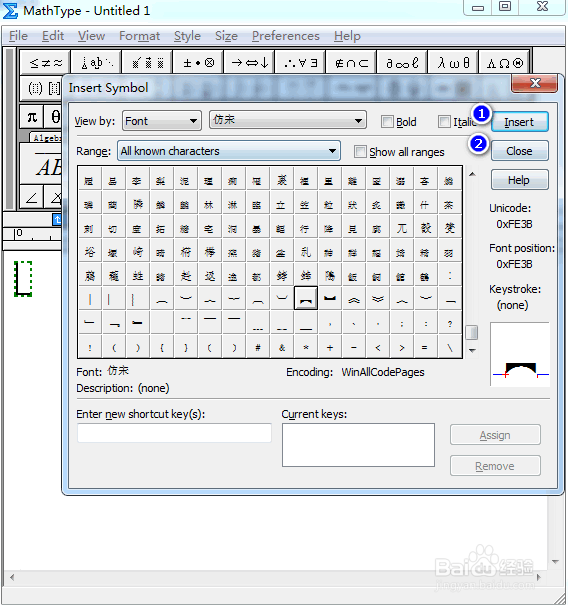Select the ampersand in symbol grid

coord(282,348)
